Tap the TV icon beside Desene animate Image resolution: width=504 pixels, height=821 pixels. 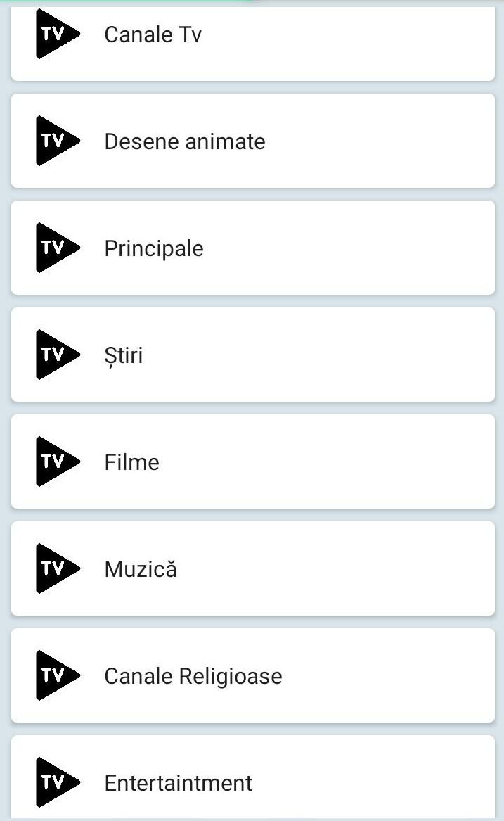[x=56, y=141]
